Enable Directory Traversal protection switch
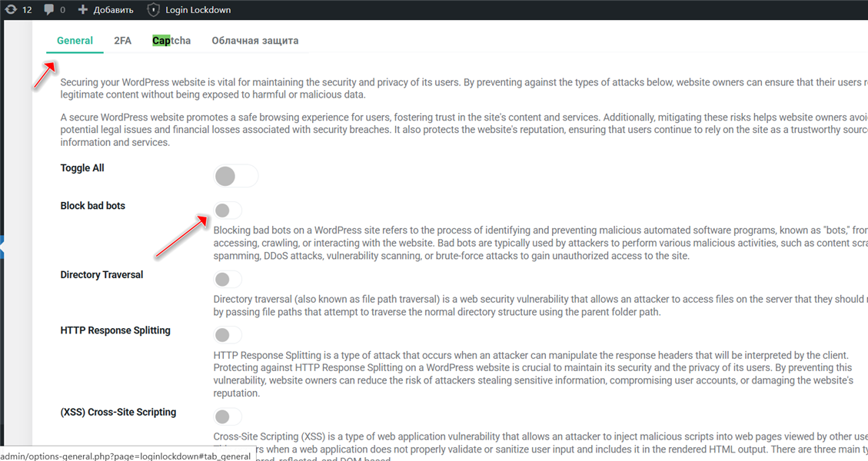Viewport: 868px width, 461px height. [228, 279]
